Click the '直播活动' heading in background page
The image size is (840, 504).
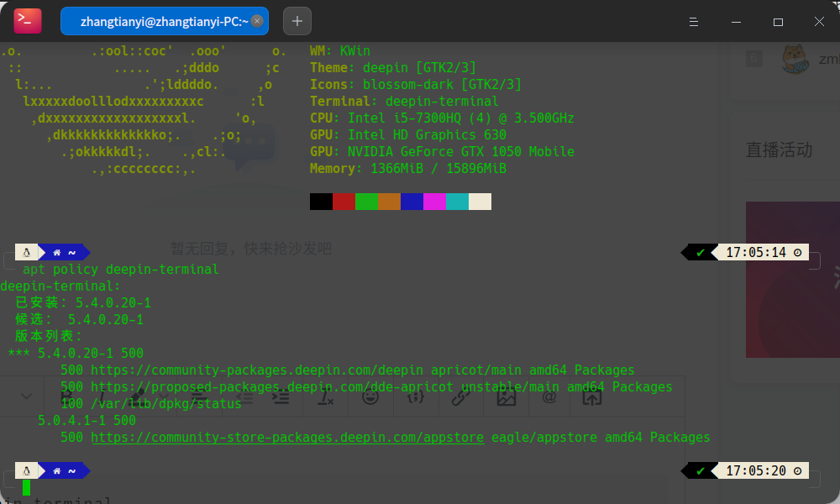click(779, 150)
